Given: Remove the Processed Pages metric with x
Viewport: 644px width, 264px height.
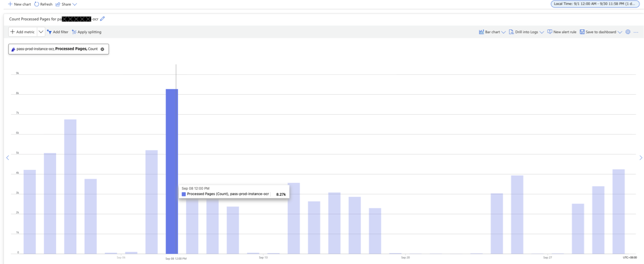Looking at the screenshot, I should pyautogui.click(x=103, y=49).
